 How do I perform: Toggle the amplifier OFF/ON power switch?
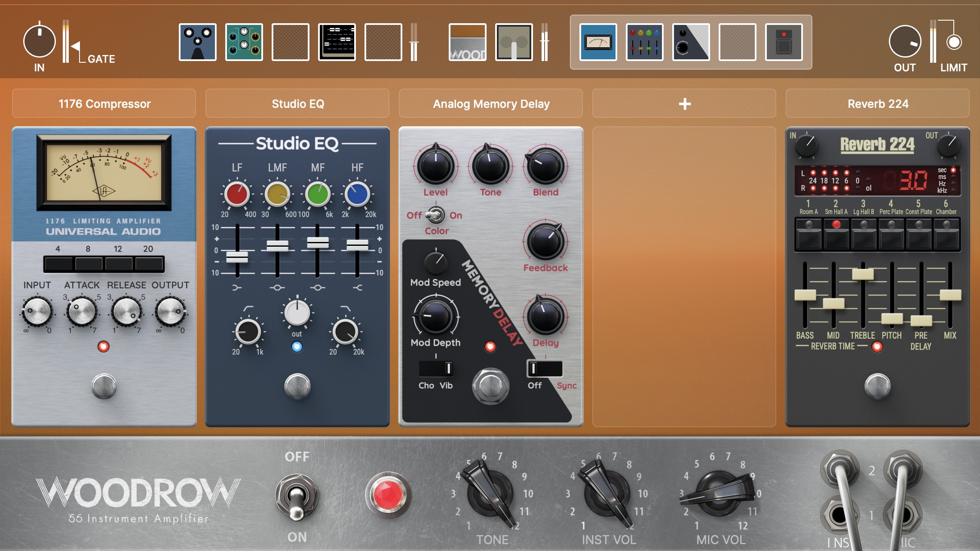(297, 496)
